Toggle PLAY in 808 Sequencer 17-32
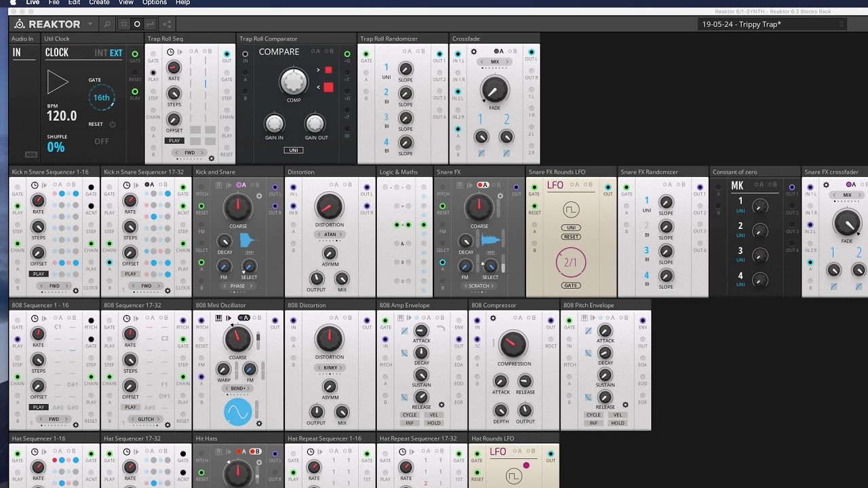Screen dimensions: 868x488 click(x=131, y=407)
